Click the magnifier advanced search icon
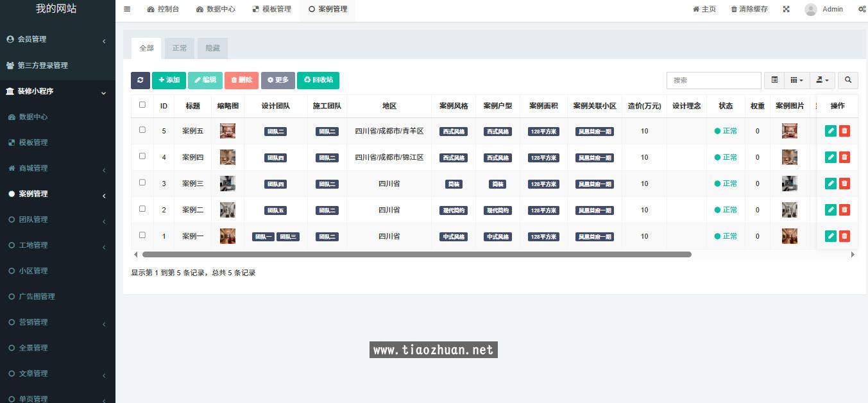The height and width of the screenshot is (403, 868). click(x=847, y=80)
